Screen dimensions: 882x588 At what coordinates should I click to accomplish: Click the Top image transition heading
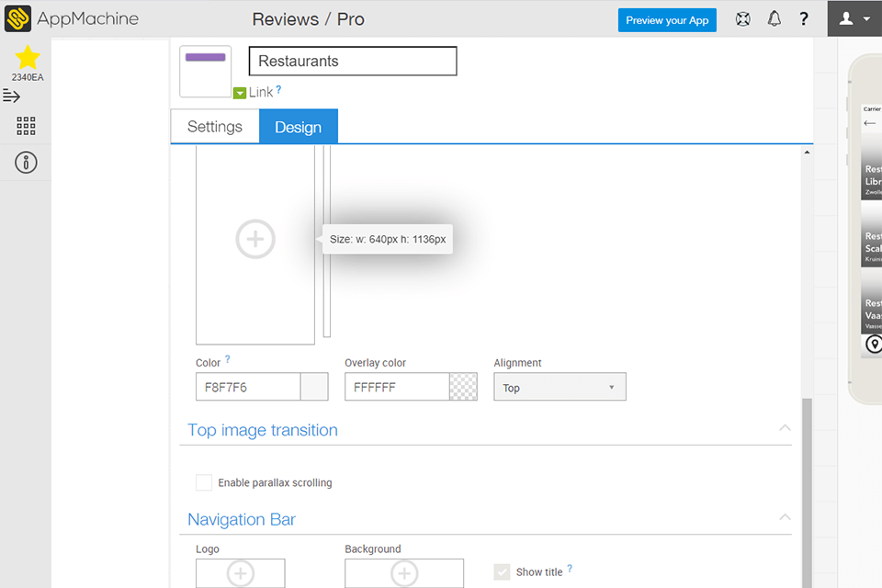pyautogui.click(x=263, y=430)
